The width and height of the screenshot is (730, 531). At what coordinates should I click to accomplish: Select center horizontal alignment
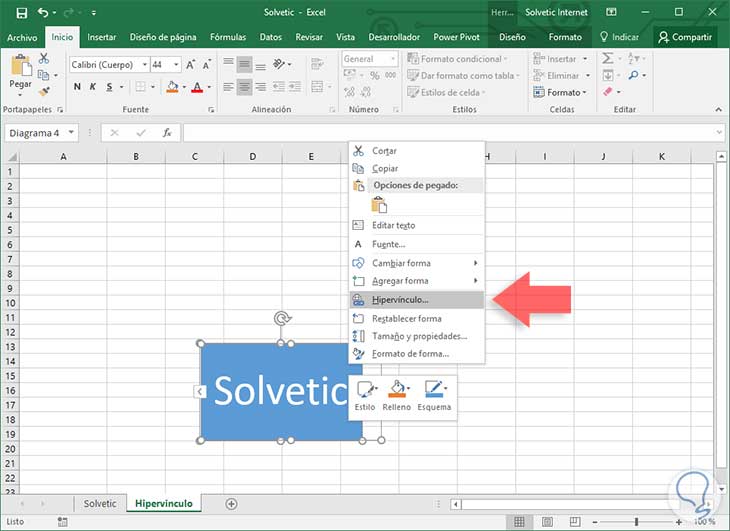[244, 87]
